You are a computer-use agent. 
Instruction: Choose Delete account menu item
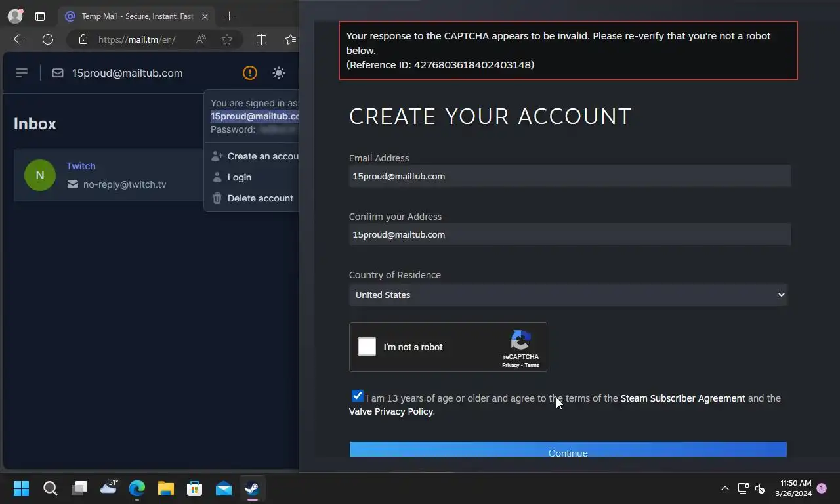(251, 198)
